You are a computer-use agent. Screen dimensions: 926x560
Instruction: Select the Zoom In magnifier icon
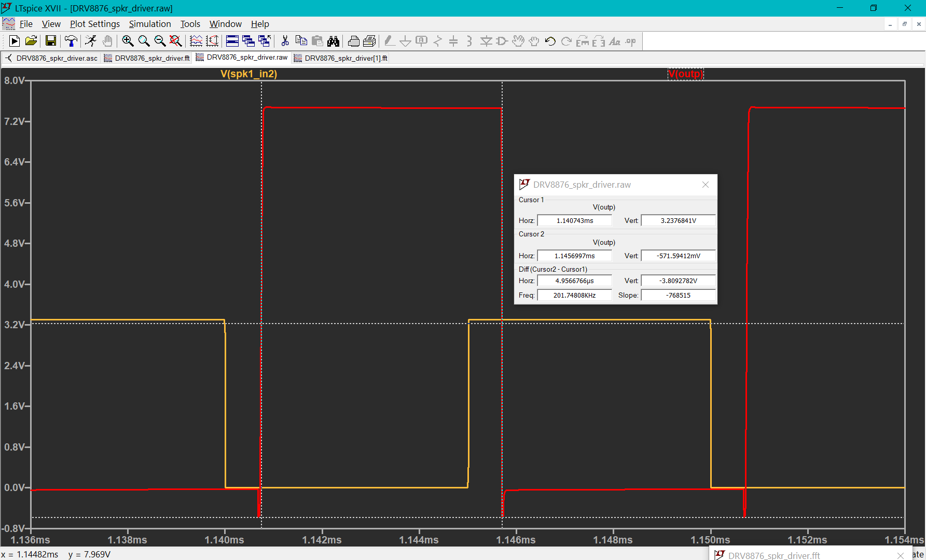128,41
